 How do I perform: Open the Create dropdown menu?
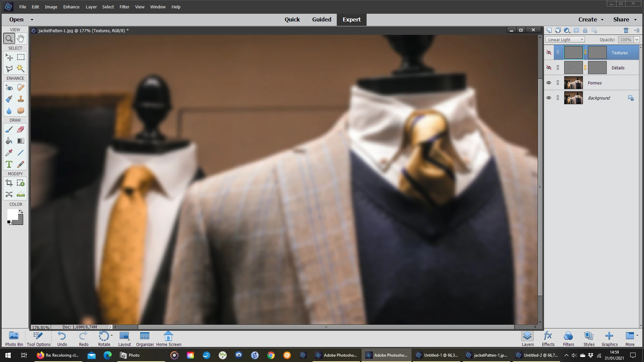(591, 19)
